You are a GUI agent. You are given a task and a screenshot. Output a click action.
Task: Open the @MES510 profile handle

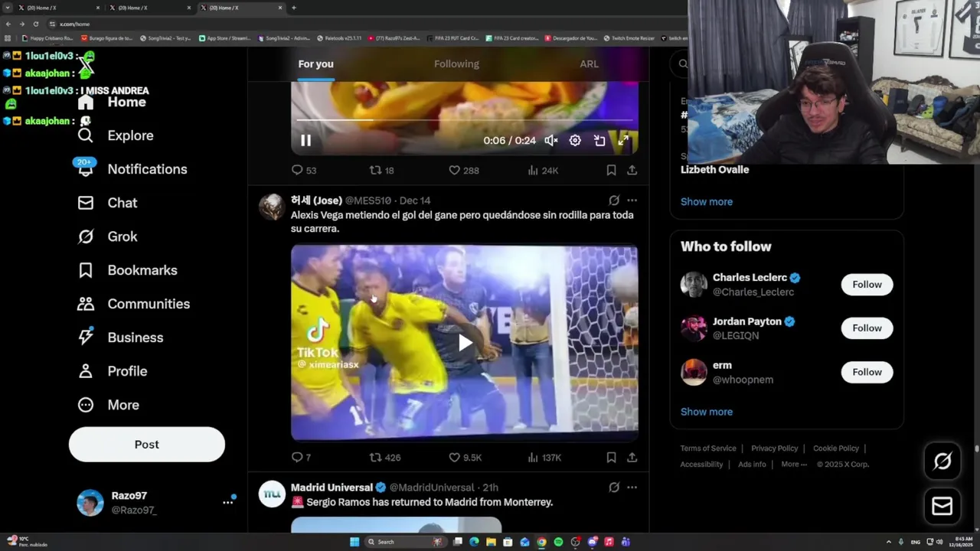tap(368, 201)
